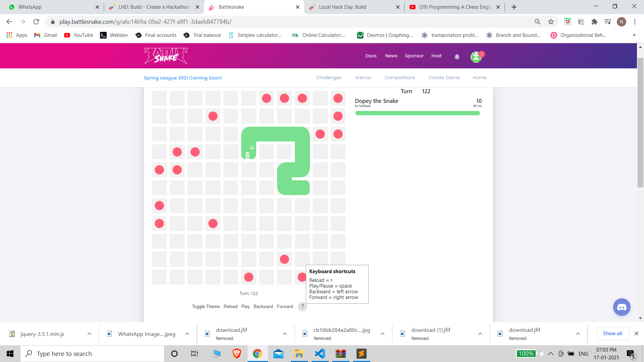Image resolution: width=644 pixels, height=362 pixels.
Task: Open the Arenas navigation item
Action: (x=363, y=77)
